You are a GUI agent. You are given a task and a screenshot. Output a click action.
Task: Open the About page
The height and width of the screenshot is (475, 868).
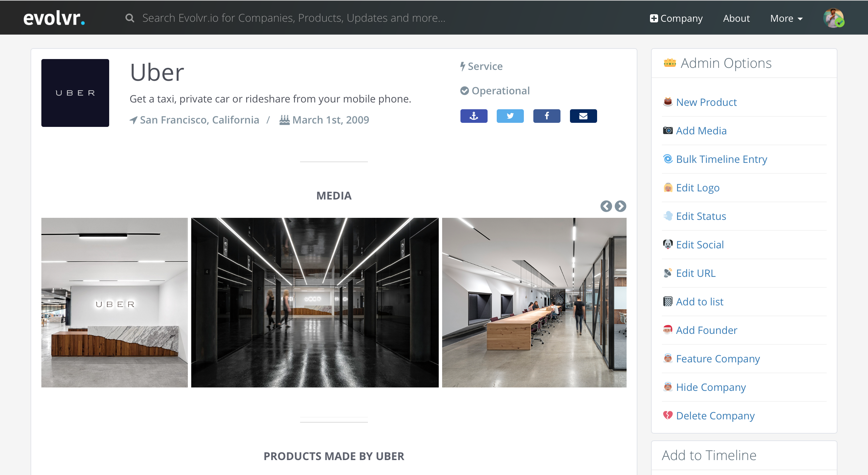[736, 18]
